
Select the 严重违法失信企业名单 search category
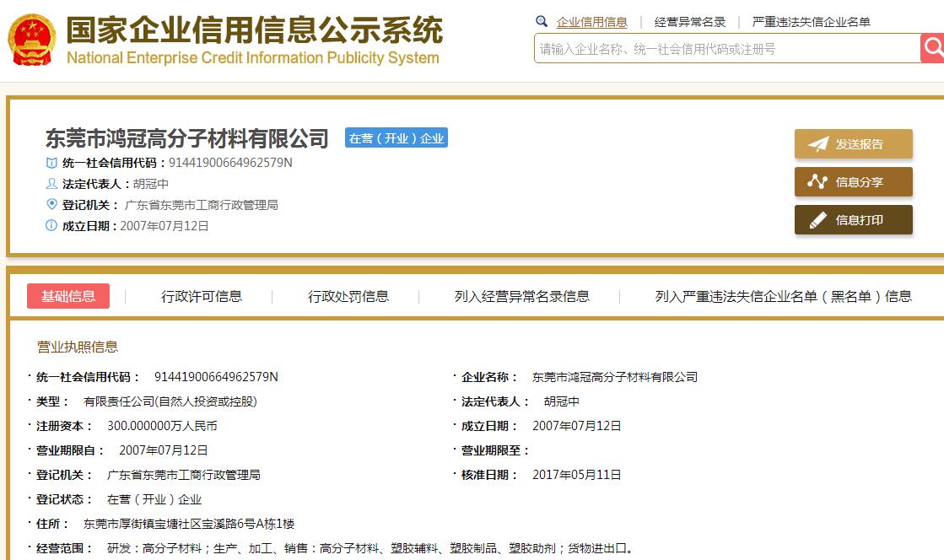pos(811,22)
